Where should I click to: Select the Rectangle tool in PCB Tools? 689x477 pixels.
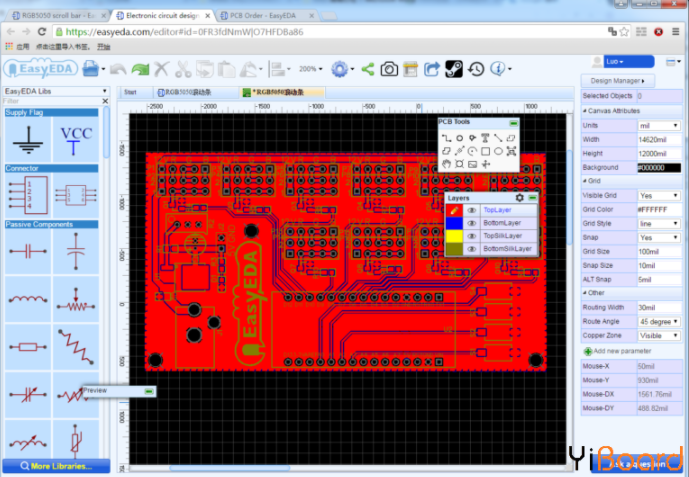(x=485, y=152)
